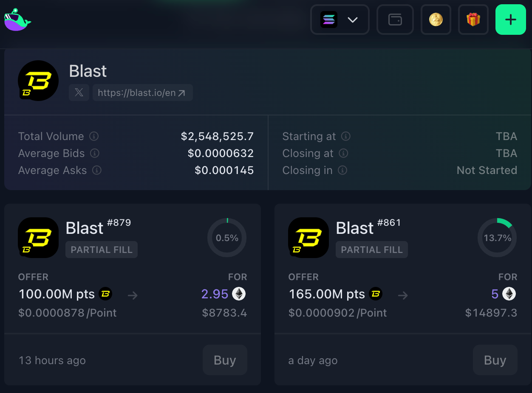Click the info icon beside Closing at
Image resolution: width=532 pixels, height=393 pixels.
[343, 153]
